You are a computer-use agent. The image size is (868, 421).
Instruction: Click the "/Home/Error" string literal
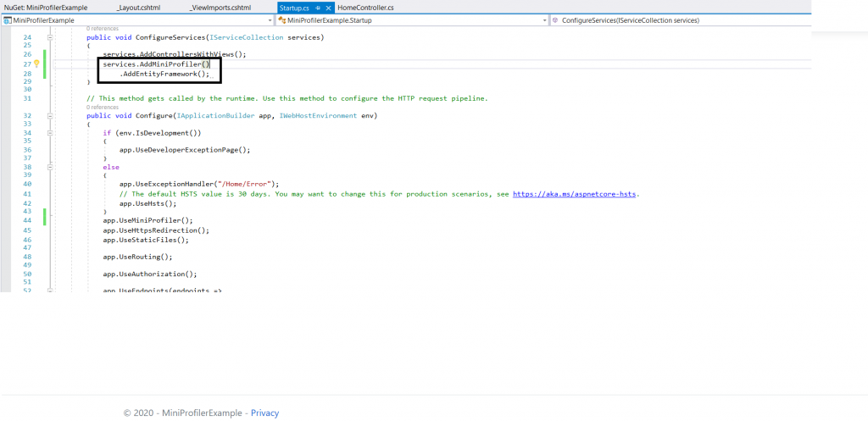pos(246,184)
